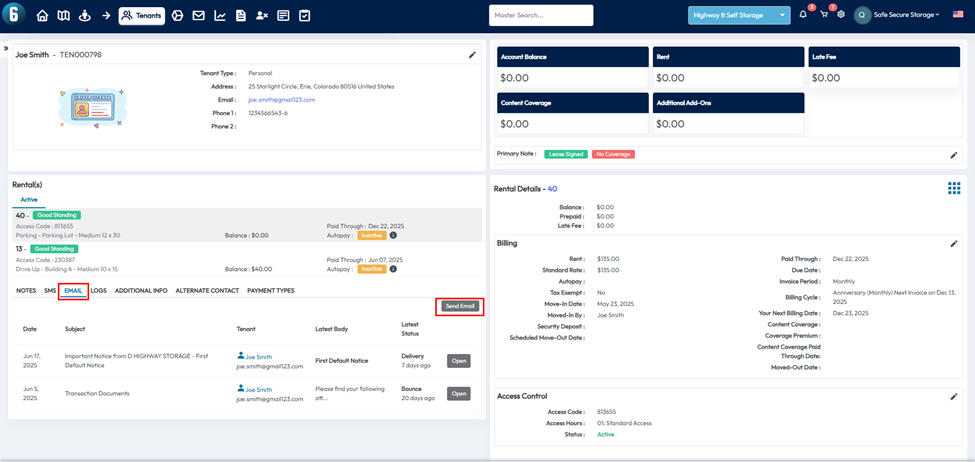Click the info icon beside rental 40 Autopay

pyautogui.click(x=393, y=235)
